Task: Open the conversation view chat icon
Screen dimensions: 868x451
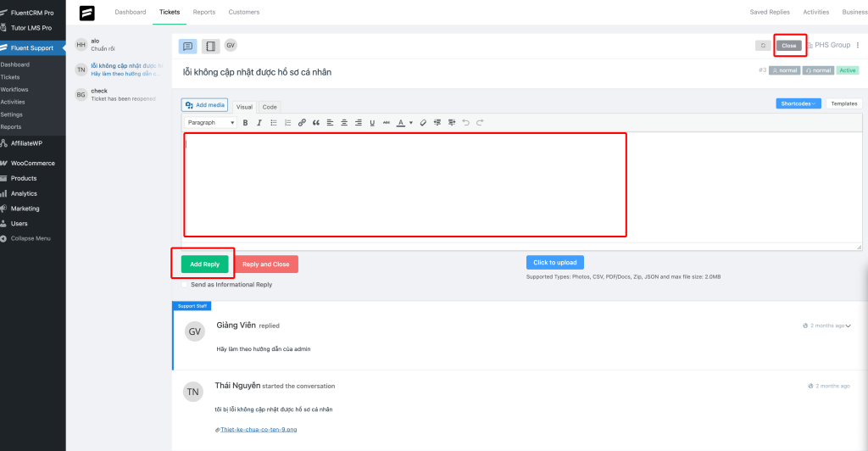Action: 188,46
